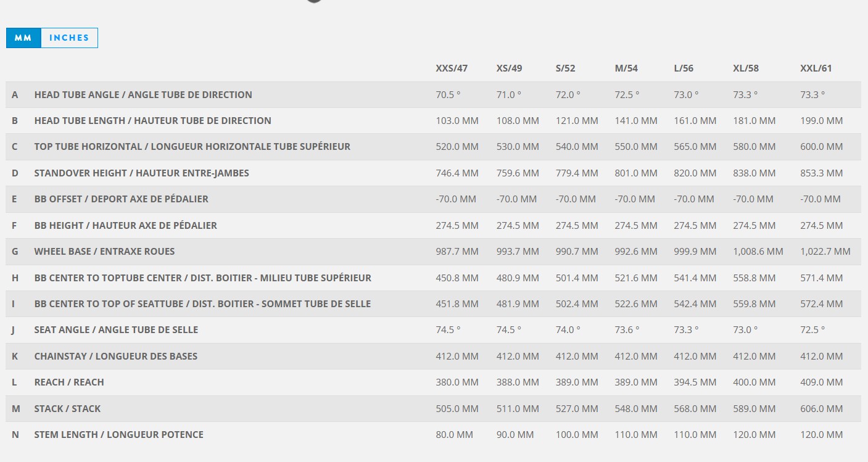Click the Seat Angle row label
The width and height of the screenshot is (868, 462).
click(116, 330)
